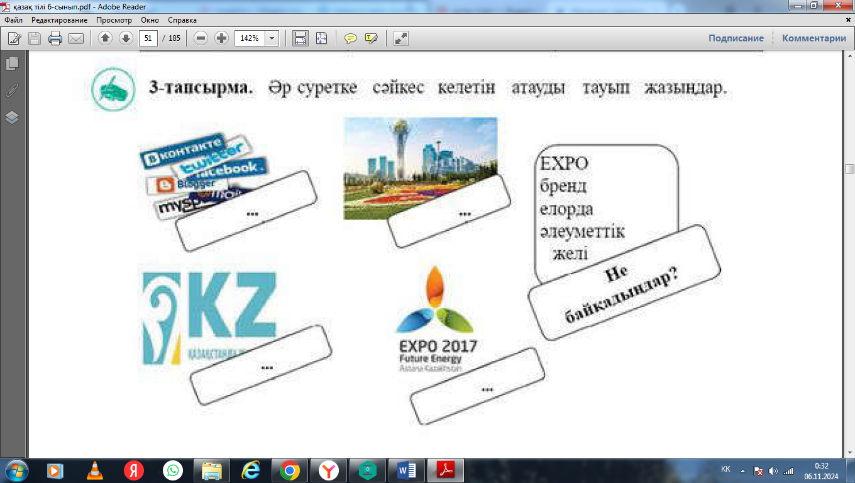Open VLC from the taskbar
The height and width of the screenshot is (483, 855).
(95, 470)
